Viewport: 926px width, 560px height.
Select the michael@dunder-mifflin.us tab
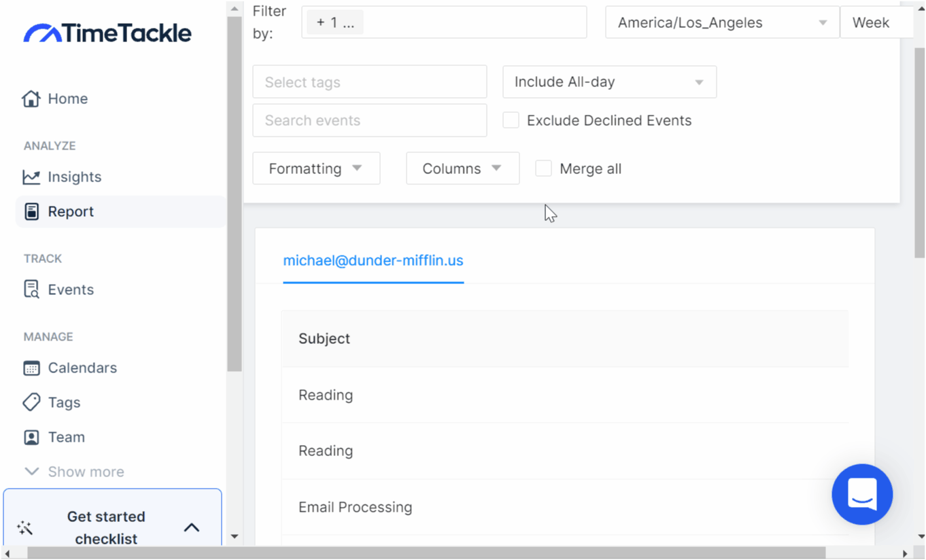tap(373, 260)
